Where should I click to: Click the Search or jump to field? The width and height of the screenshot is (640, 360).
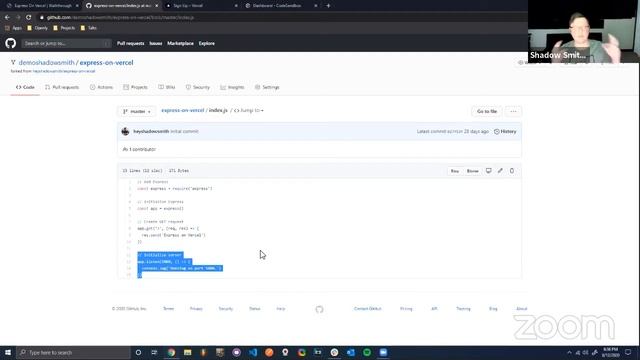66,43
